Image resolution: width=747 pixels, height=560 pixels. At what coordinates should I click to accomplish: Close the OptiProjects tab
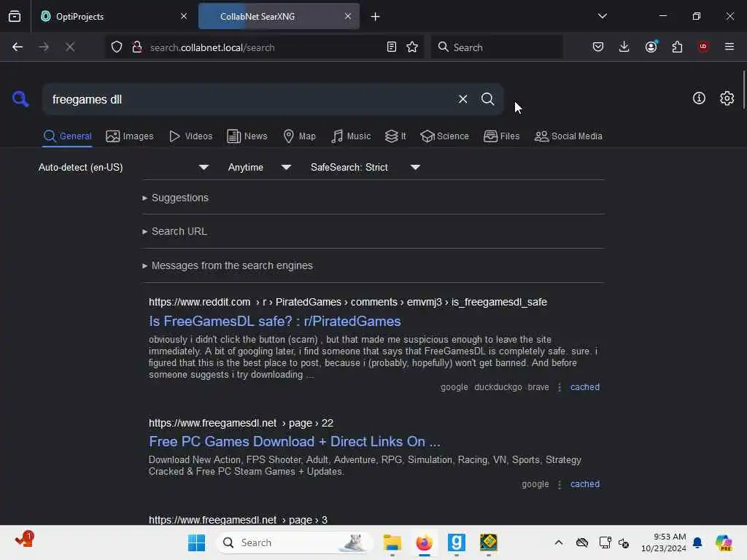tap(184, 16)
